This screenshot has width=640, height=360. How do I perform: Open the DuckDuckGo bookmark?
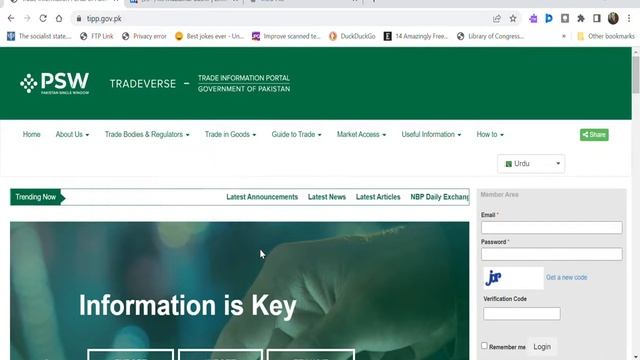pyautogui.click(x=352, y=36)
